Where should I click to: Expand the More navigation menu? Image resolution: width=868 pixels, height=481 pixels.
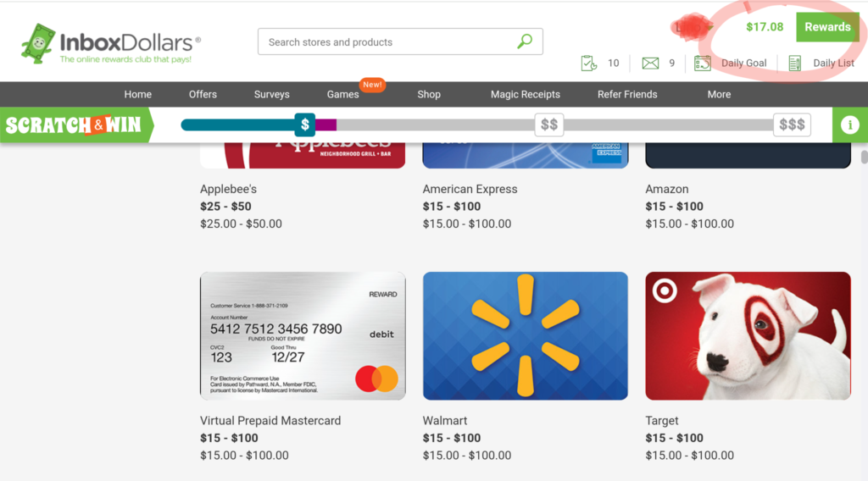point(719,95)
